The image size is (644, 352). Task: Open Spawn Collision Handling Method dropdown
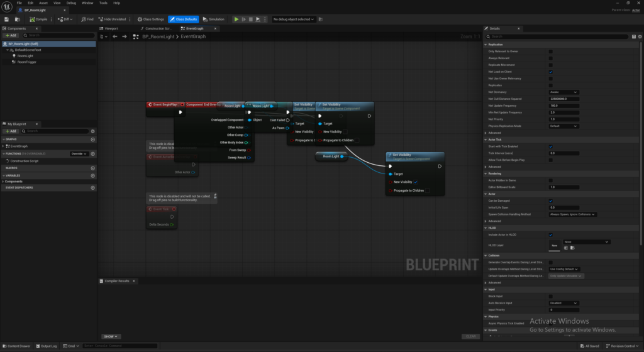(572, 214)
